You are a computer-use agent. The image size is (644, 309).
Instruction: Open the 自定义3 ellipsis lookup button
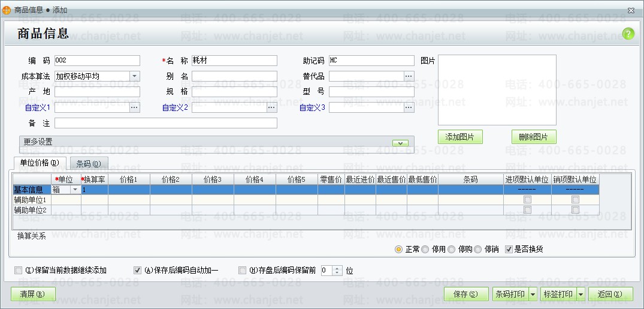(408, 107)
